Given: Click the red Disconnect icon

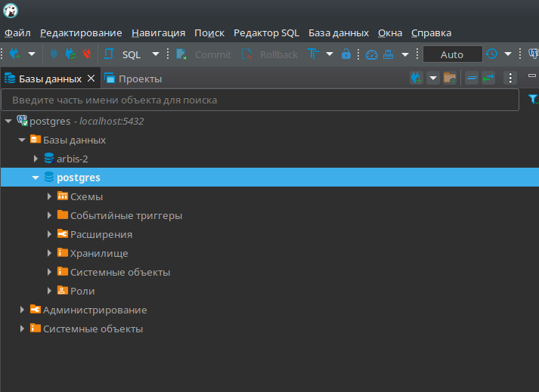Looking at the screenshot, I should tap(87, 54).
